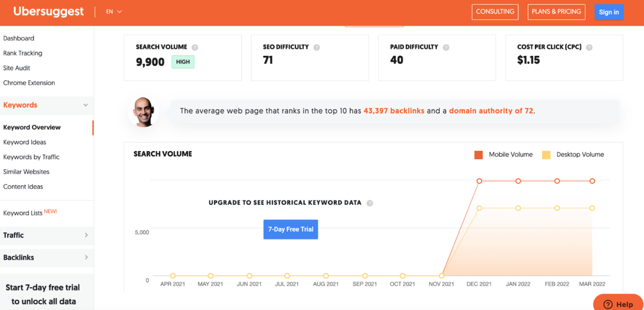The width and height of the screenshot is (644, 310).
Task: Click the info icon by Cost Per Click
Action: (x=589, y=47)
